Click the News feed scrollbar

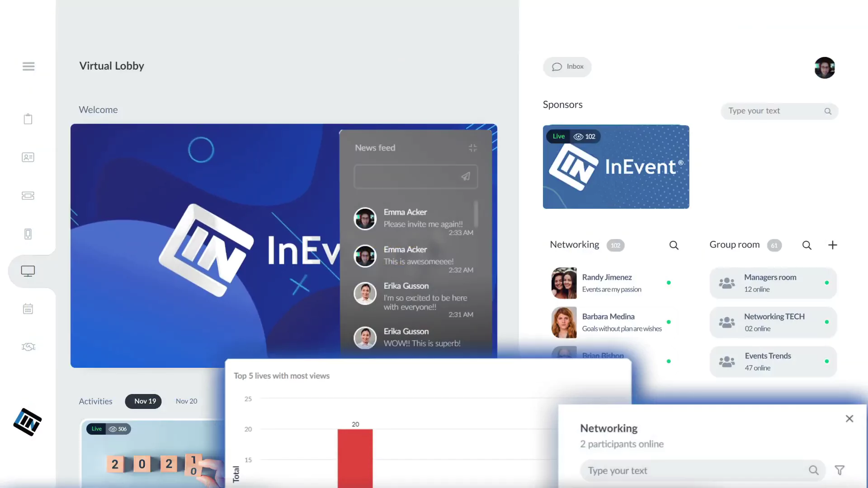click(x=476, y=214)
